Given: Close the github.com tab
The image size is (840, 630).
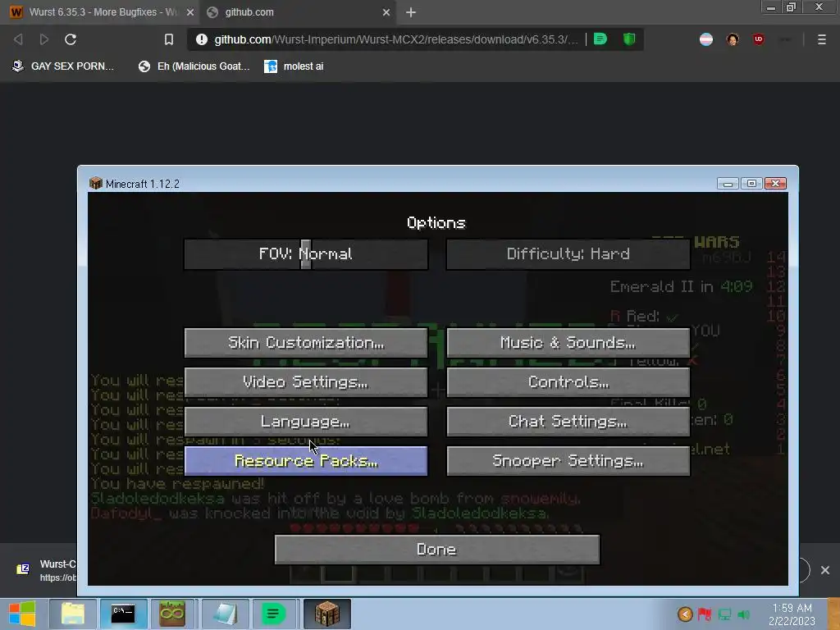Looking at the screenshot, I should click(386, 11).
